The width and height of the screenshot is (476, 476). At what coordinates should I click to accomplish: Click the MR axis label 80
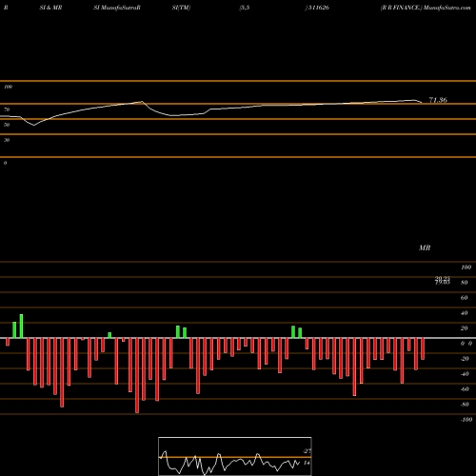coord(465,283)
